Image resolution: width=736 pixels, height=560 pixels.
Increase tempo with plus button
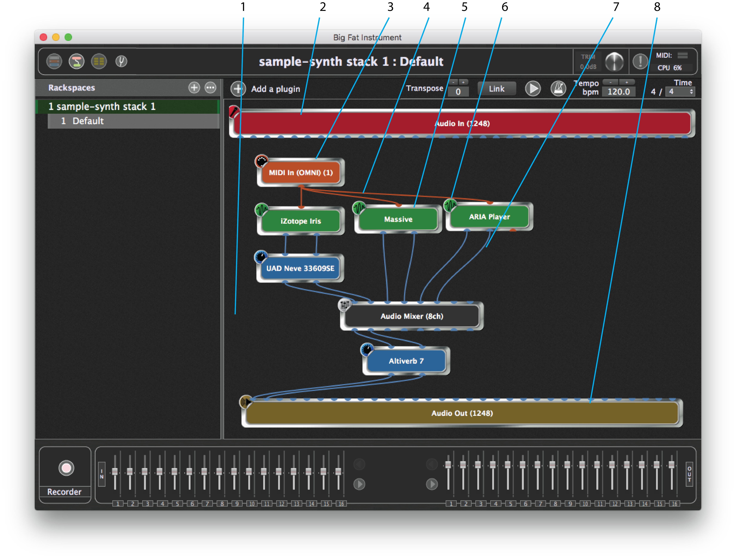pos(626,82)
